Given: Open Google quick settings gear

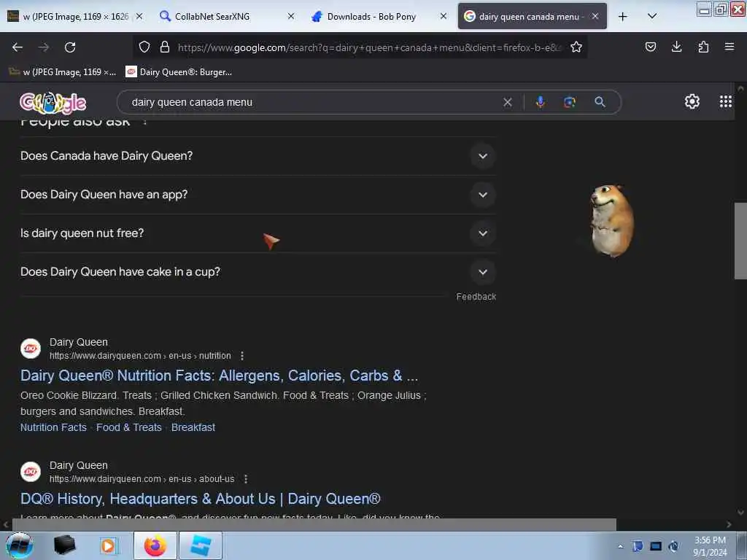Looking at the screenshot, I should coord(692,101).
